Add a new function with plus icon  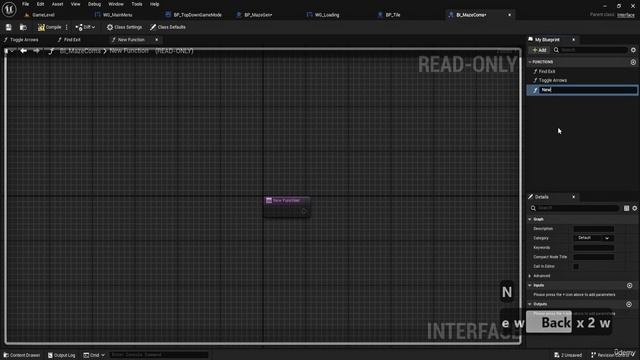point(633,62)
